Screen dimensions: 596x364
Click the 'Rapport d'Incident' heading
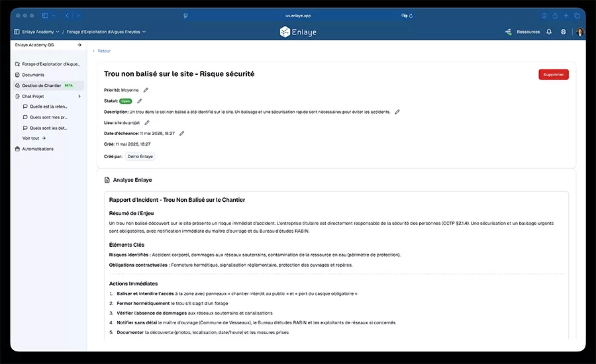coord(177,200)
